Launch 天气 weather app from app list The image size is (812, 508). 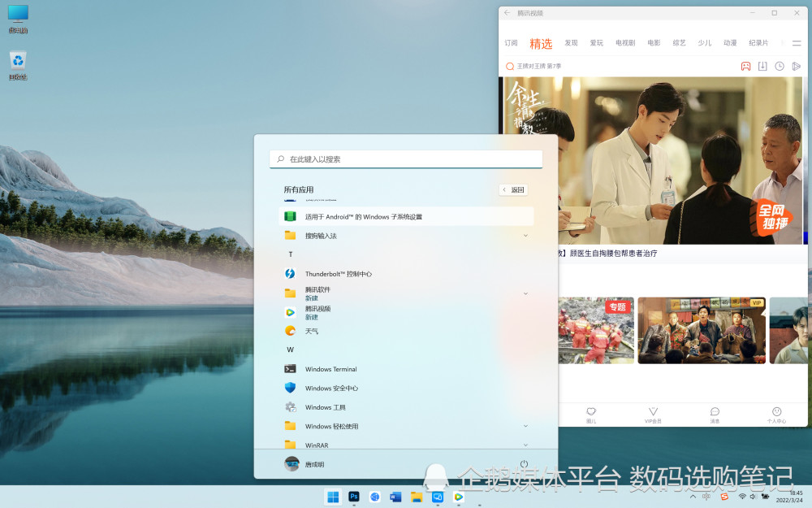[406, 331]
